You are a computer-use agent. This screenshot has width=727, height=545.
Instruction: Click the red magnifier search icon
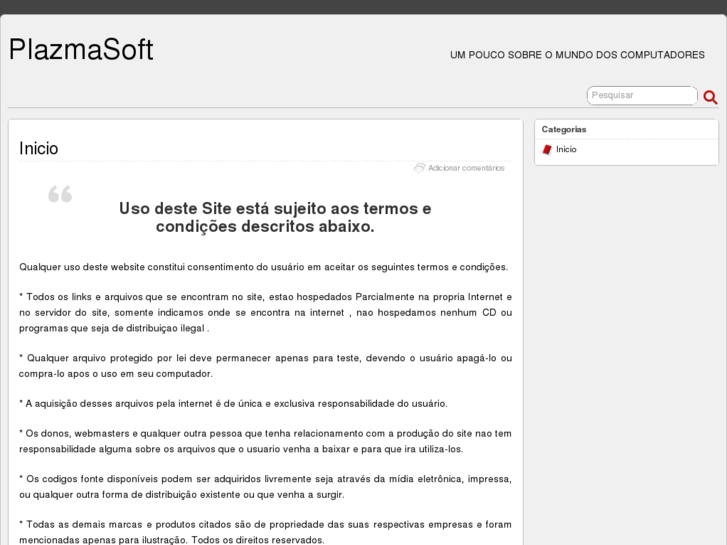pyautogui.click(x=710, y=97)
